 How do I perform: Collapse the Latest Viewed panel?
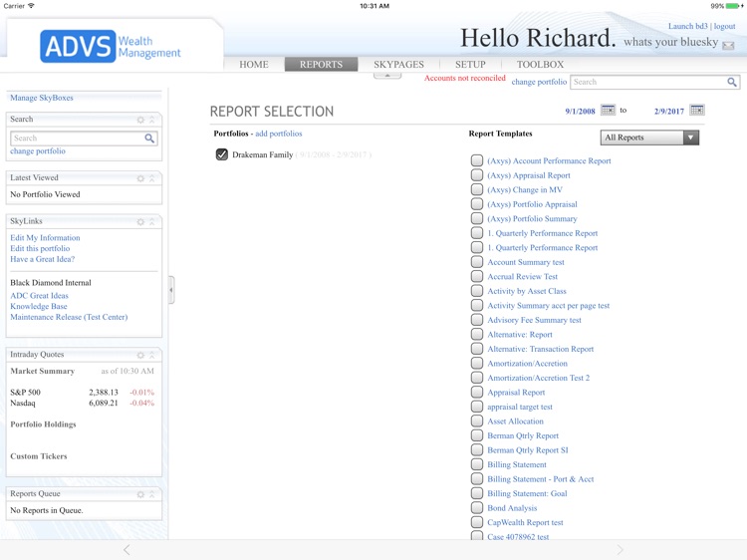click(x=152, y=178)
